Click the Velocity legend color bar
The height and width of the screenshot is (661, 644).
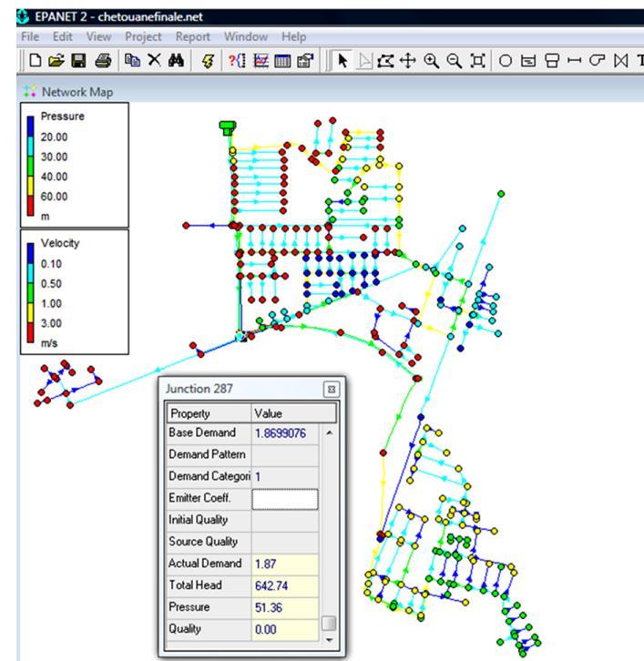point(30,293)
